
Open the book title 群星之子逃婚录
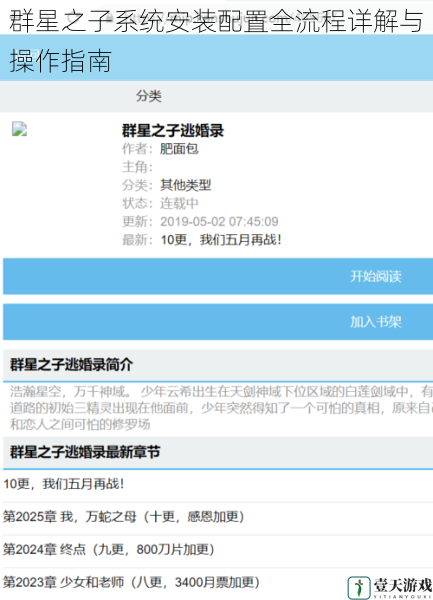point(173,130)
